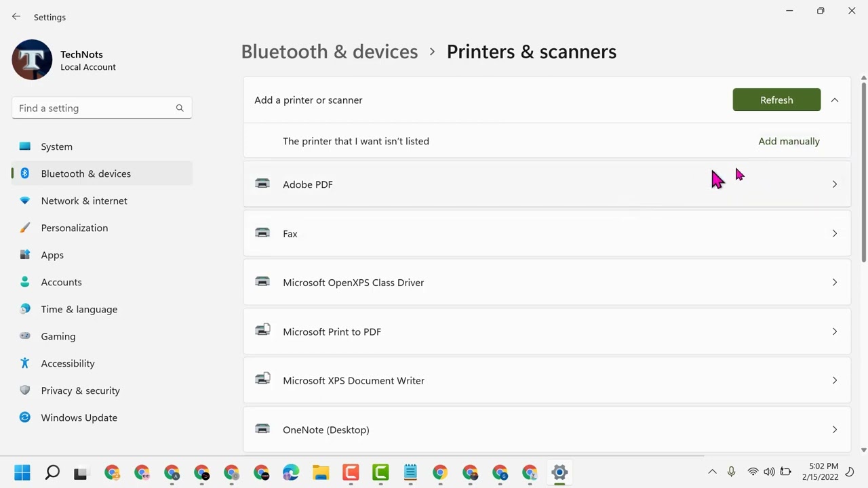Click the vertical scrollbar thumb
Screen dimensions: 868x488
863,171
